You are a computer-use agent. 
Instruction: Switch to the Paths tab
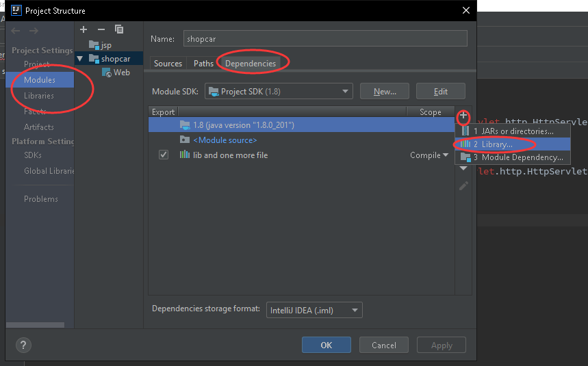(x=203, y=64)
